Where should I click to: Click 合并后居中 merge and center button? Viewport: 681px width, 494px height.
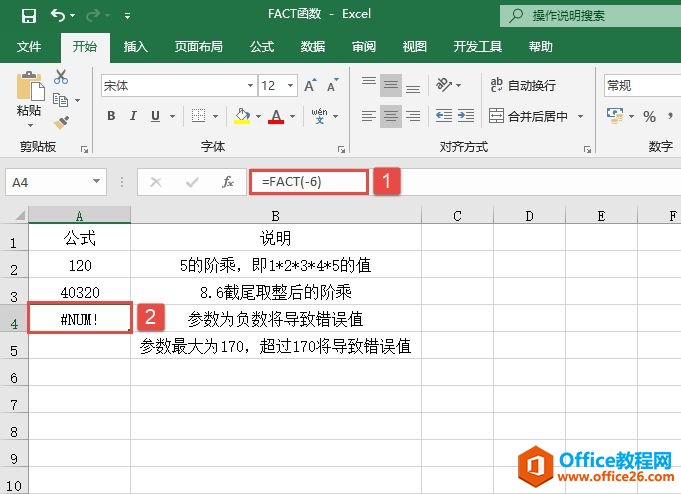pyautogui.click(x=529, y=116)
